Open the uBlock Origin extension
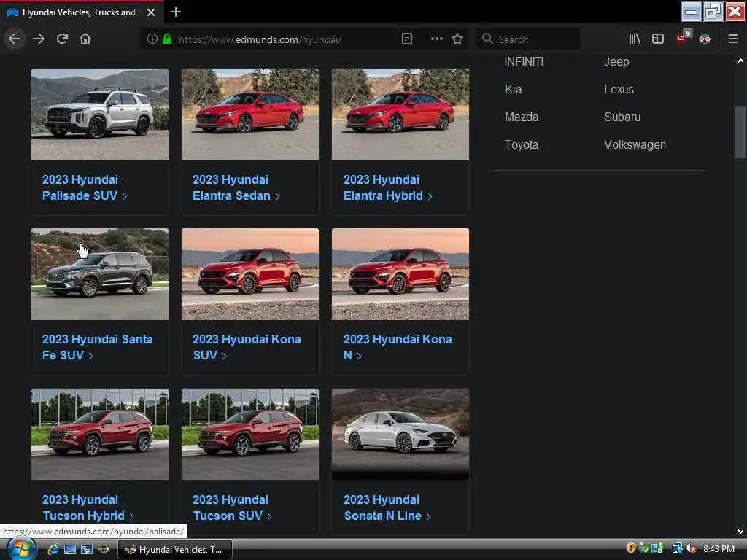 683,38
